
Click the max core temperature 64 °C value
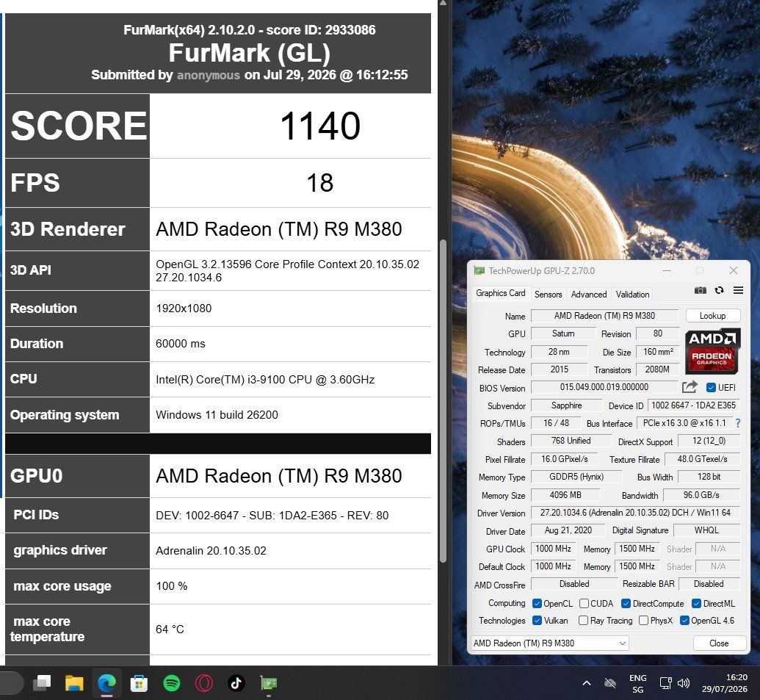click(170, 629)
